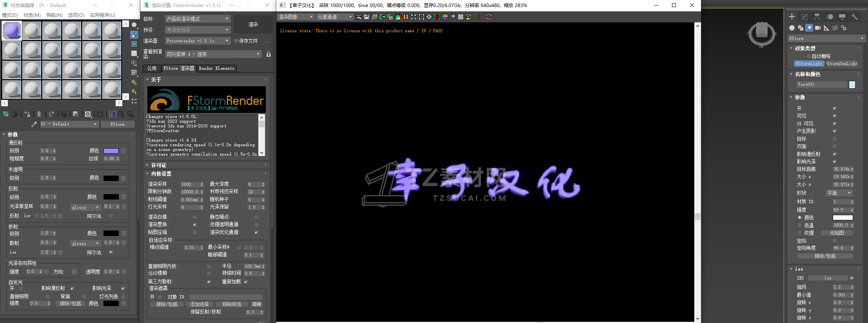The width and height of the screenshot is (868, 323).
Task: Select the Systems gears category icon
Action: (844, 28)
